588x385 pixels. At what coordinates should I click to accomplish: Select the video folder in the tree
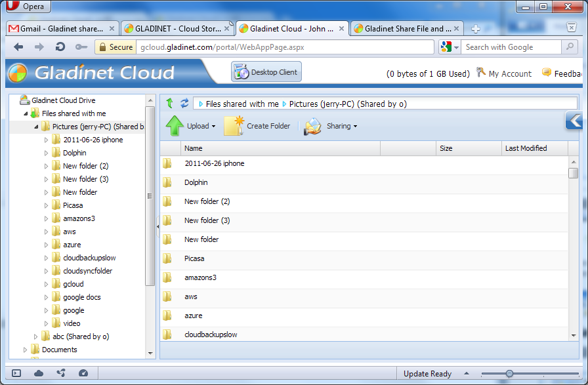[72, 323]
